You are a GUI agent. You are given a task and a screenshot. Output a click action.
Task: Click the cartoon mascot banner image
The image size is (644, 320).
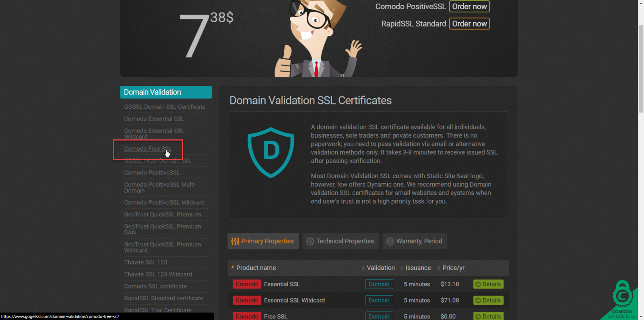point(318,38)
